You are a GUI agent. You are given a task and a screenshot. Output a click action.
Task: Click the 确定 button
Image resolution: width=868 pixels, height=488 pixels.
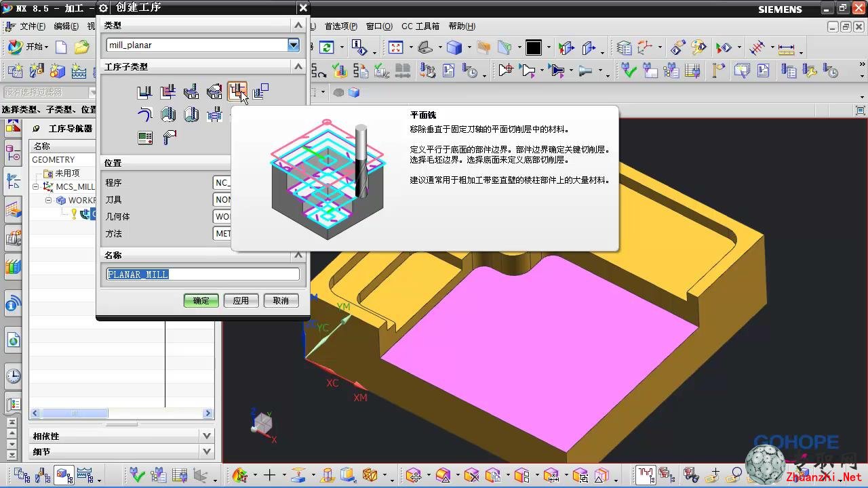201,300
